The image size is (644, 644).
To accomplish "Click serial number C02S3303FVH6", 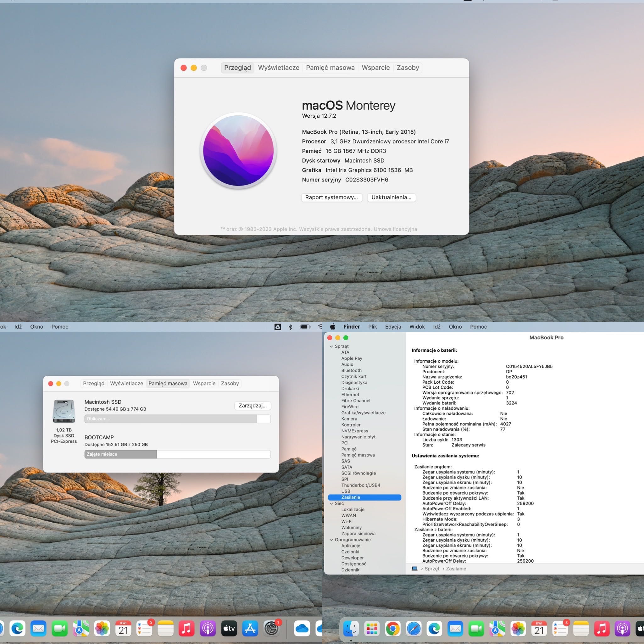I will coord(367,180).
